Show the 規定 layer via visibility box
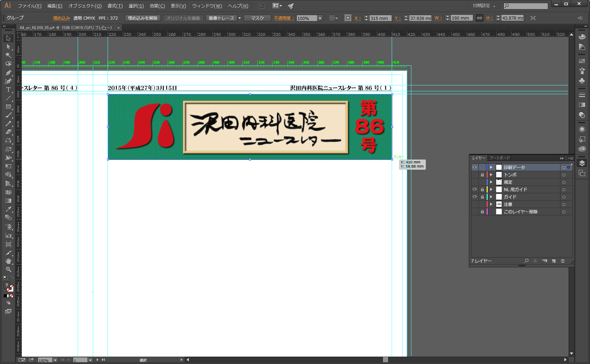This screenshot has width=590, height=364. point(475,182)
